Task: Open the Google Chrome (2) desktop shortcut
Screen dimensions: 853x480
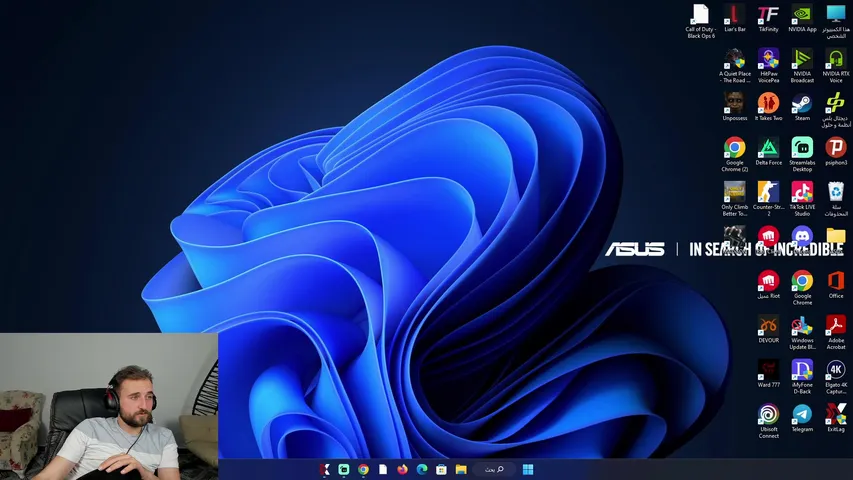Action: (734, 154)
